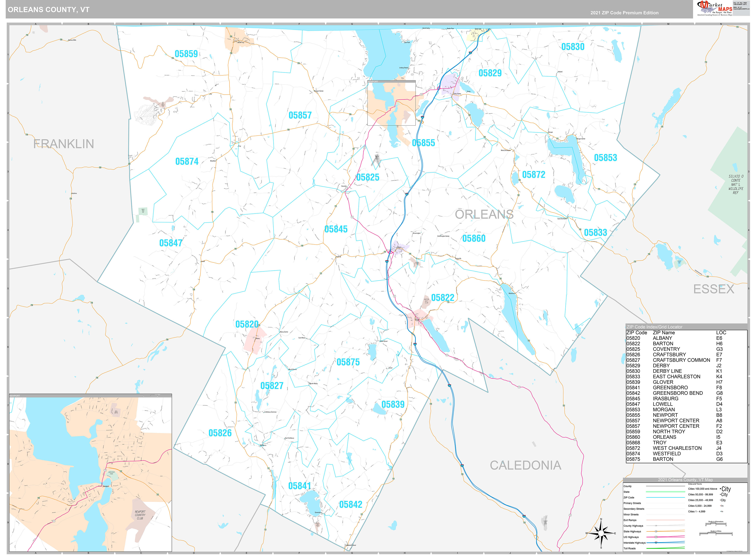
Task: Select the 05830 ZIP label on the map
Action: [573, 47]
